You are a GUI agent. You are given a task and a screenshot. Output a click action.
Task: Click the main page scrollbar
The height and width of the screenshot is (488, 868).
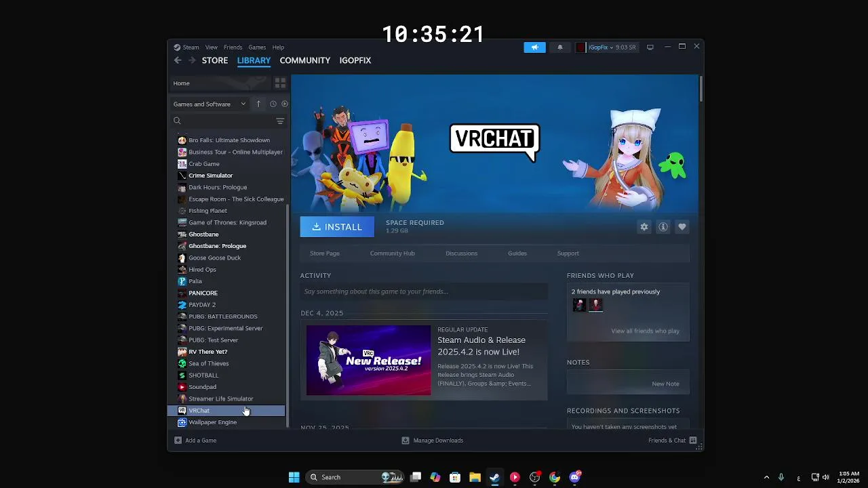[x=701, y=89]
